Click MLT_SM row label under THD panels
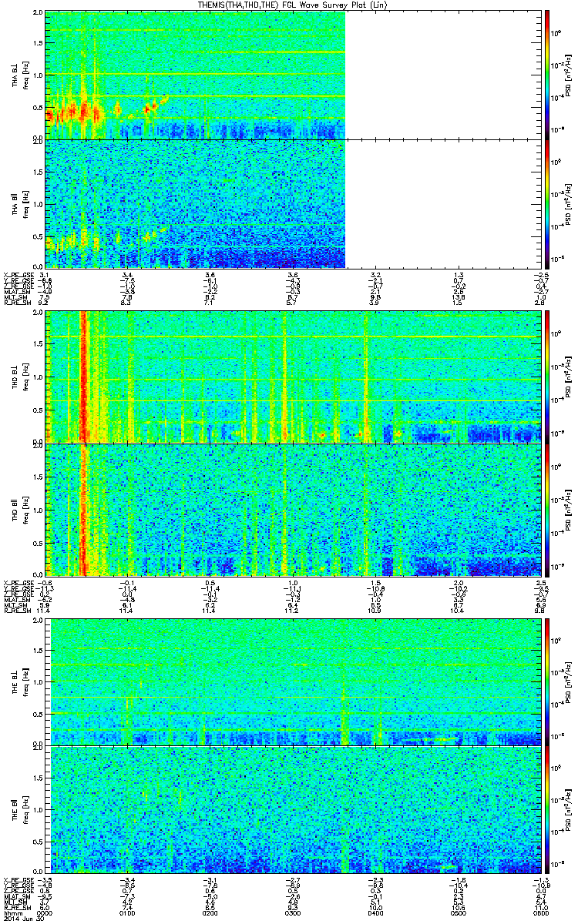Screen dimensions: 578x924 tap(15, 606)
